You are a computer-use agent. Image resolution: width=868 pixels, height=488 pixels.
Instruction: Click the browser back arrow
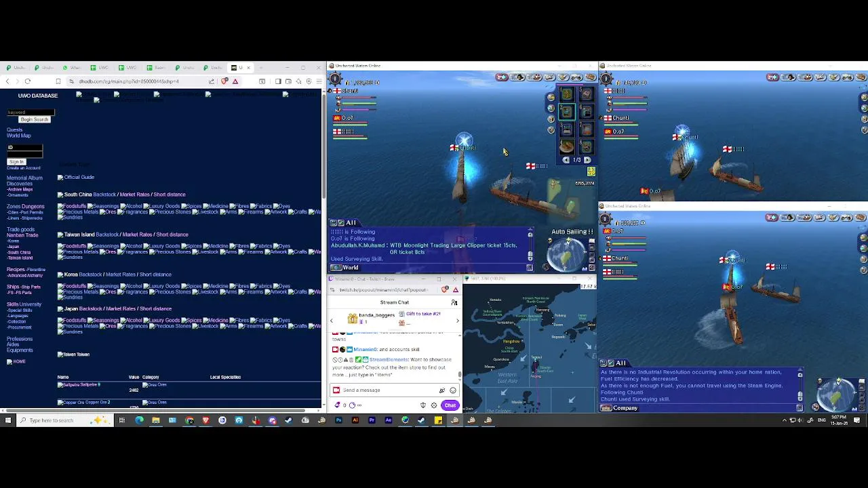(7, 81)
